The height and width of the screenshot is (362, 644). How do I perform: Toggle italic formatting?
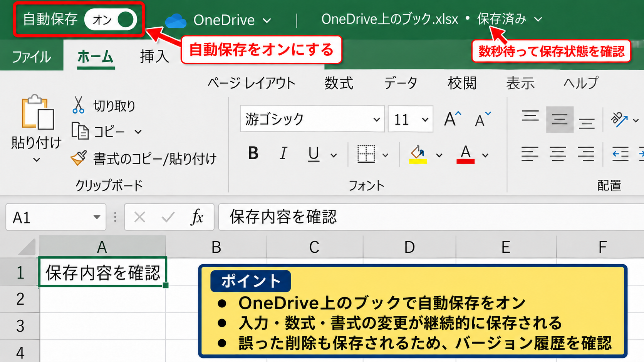pyautogui.click(x=283, y=153)
